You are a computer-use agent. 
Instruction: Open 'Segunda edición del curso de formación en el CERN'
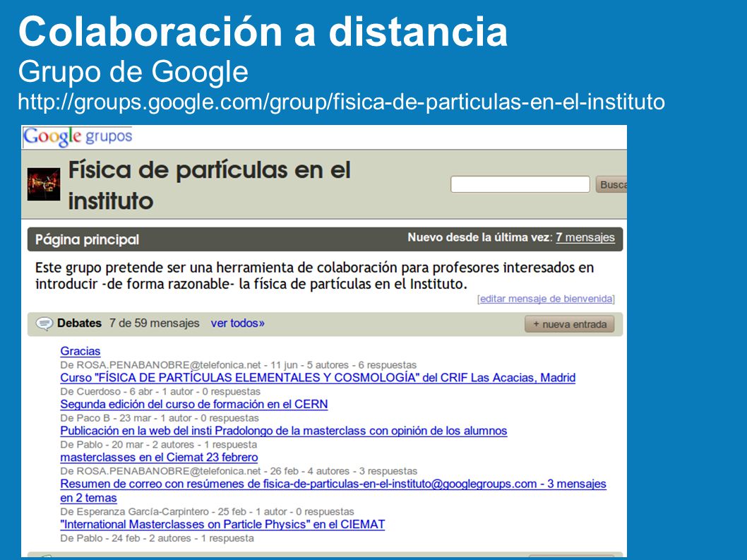(x=194, y=405)
